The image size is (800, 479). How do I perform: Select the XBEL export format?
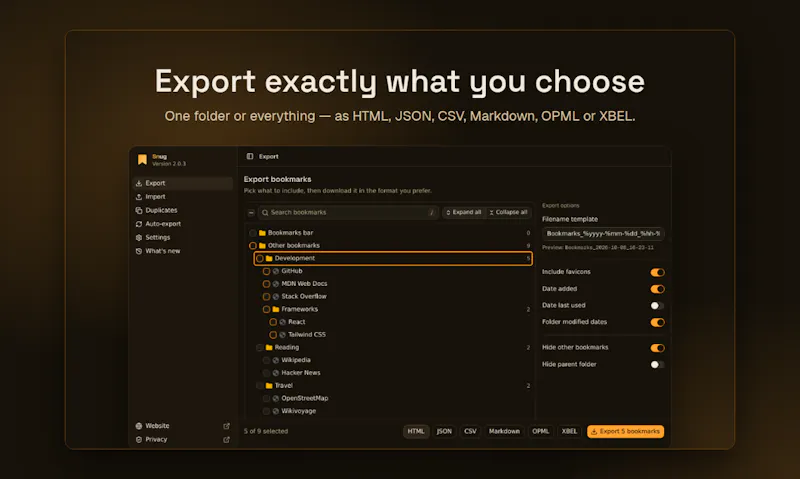[569, 432]
